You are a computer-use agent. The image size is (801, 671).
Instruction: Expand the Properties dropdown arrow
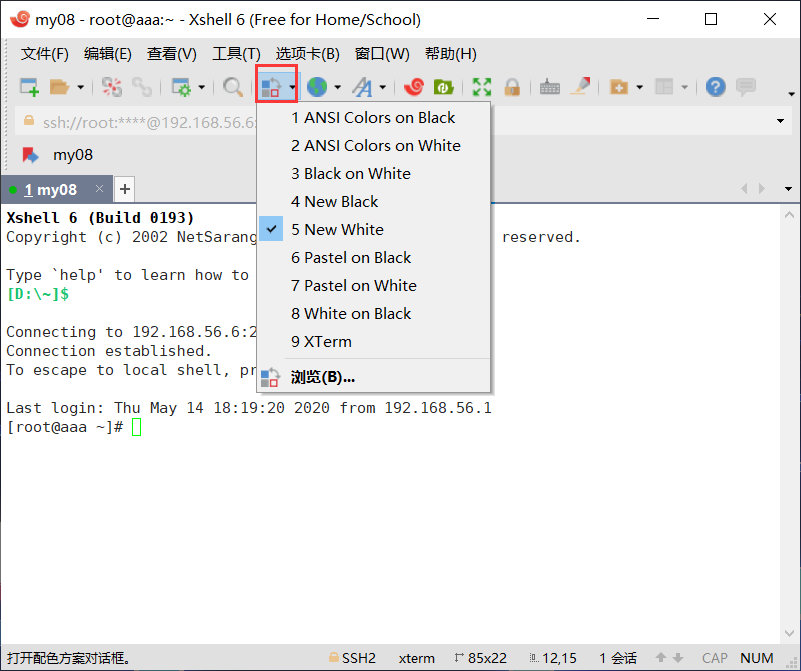click(x=201, y=87)
